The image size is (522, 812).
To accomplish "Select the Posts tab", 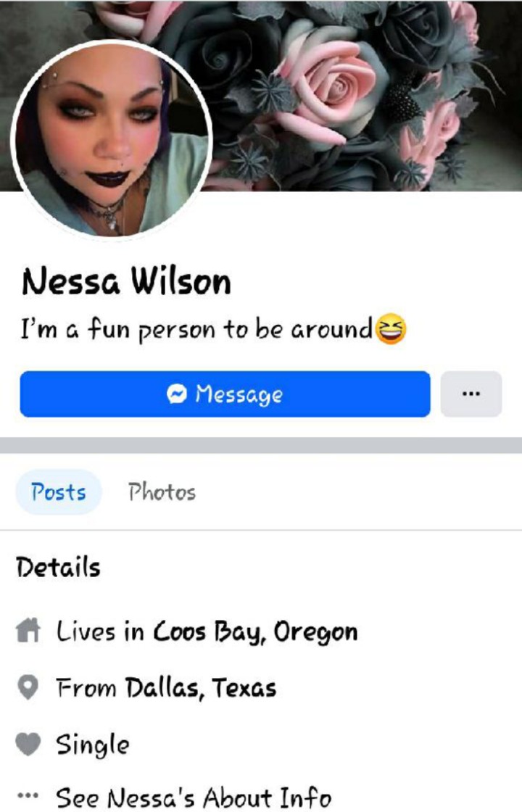I will (59, 492).
